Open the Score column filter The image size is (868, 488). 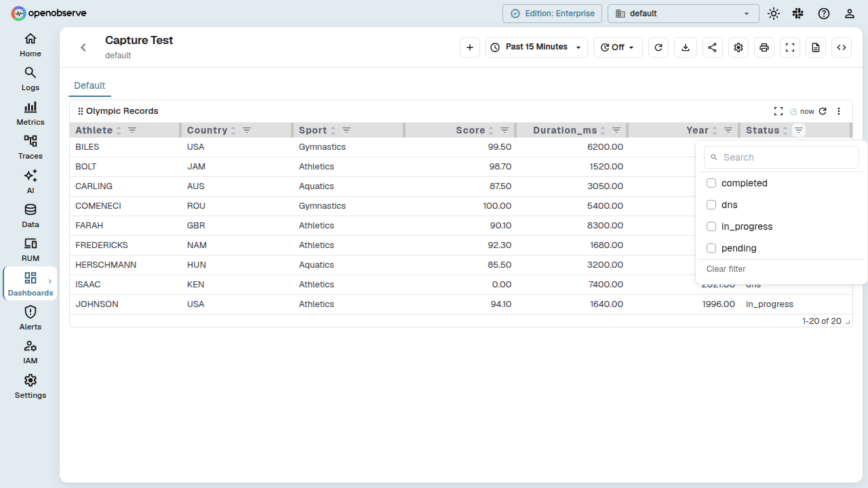tap(505, 130)
